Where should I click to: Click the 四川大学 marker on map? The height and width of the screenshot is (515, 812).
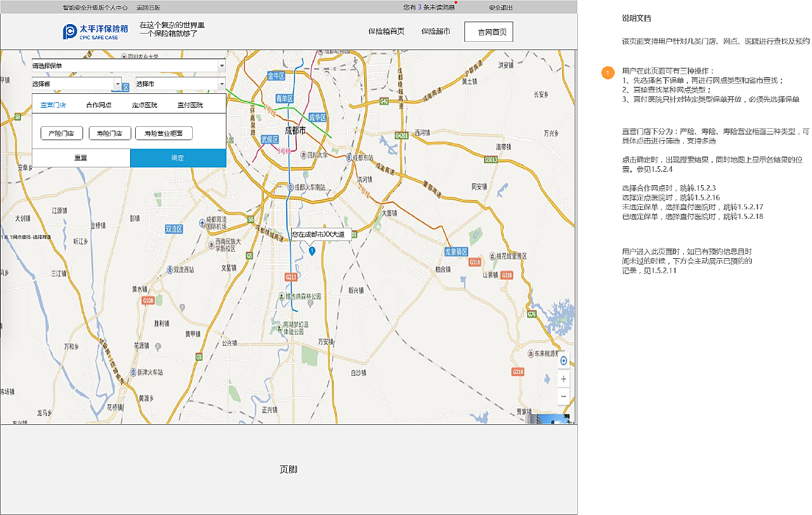(304, 154)
